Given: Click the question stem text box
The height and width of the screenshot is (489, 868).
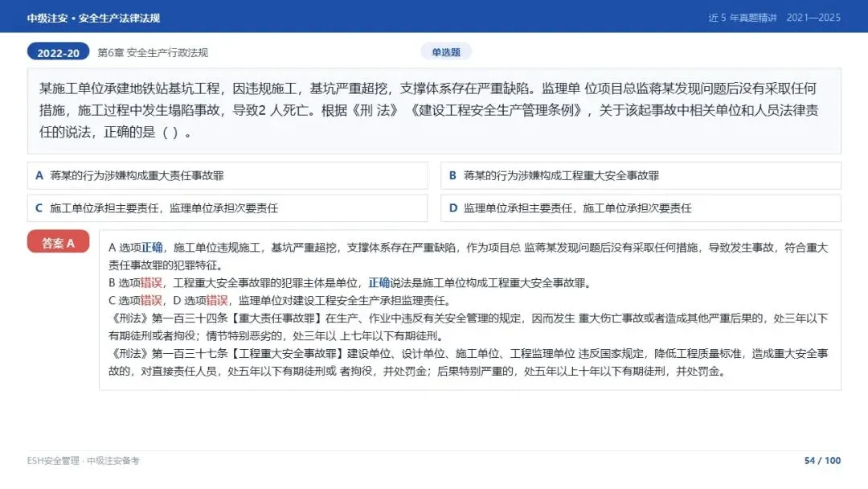Looking at the screenshot, I should 434,111.
